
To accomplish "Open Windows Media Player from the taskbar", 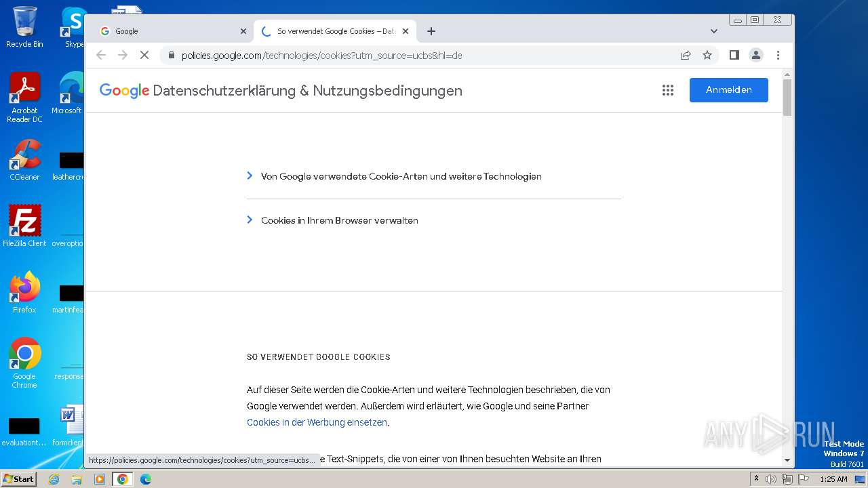I will click(x=100, y=479).
